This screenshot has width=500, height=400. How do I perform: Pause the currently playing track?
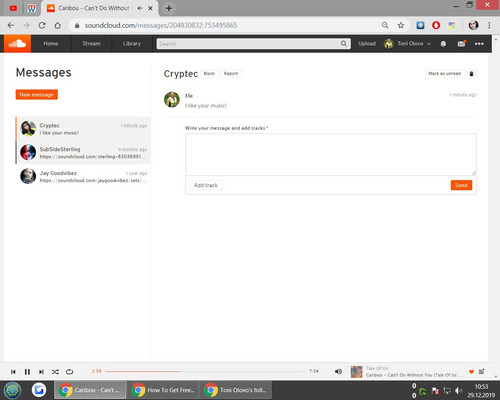pos(27,371)
